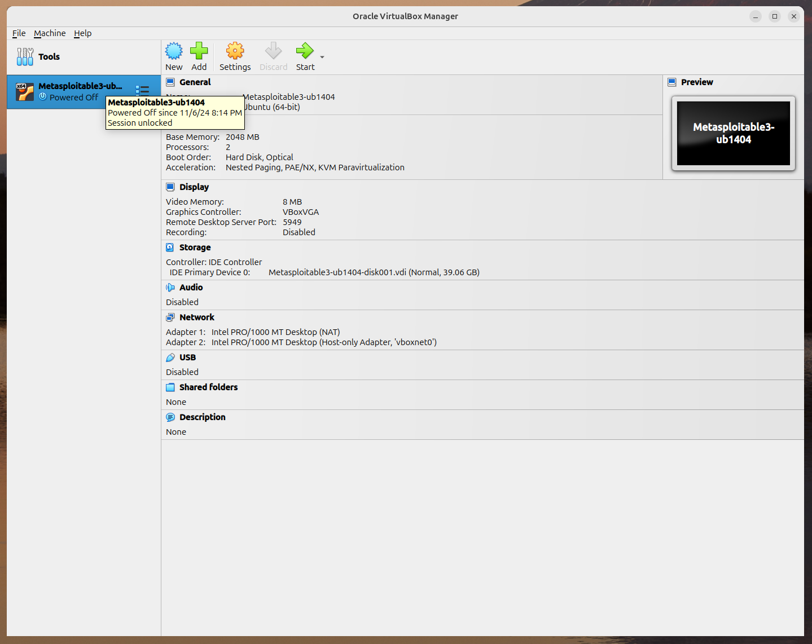The height and width of the screenshot is (644, 812).
Task: Minimize the VirtualBox Manager window
Action: tap(756, 16)
